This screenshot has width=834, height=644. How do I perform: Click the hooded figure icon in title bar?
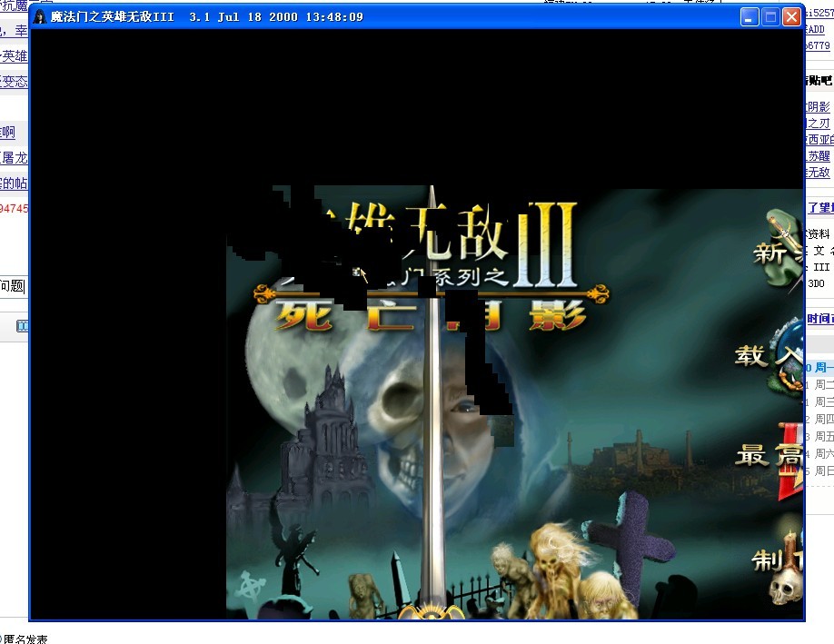(40, 16)
